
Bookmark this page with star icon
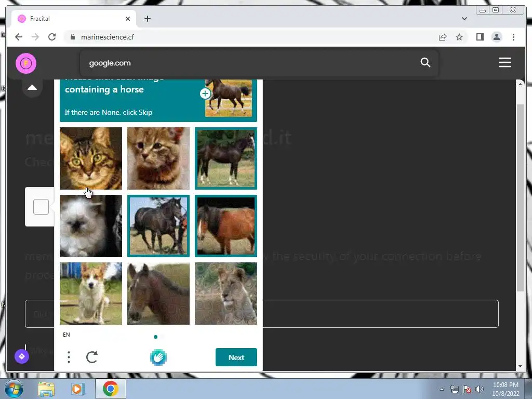pos(459,37)
